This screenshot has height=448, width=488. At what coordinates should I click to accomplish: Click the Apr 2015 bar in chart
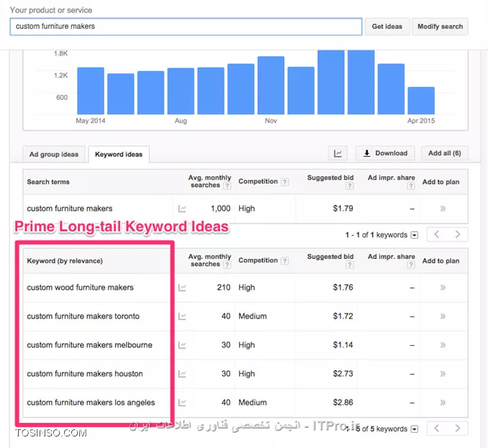click(x=421, y=101)
